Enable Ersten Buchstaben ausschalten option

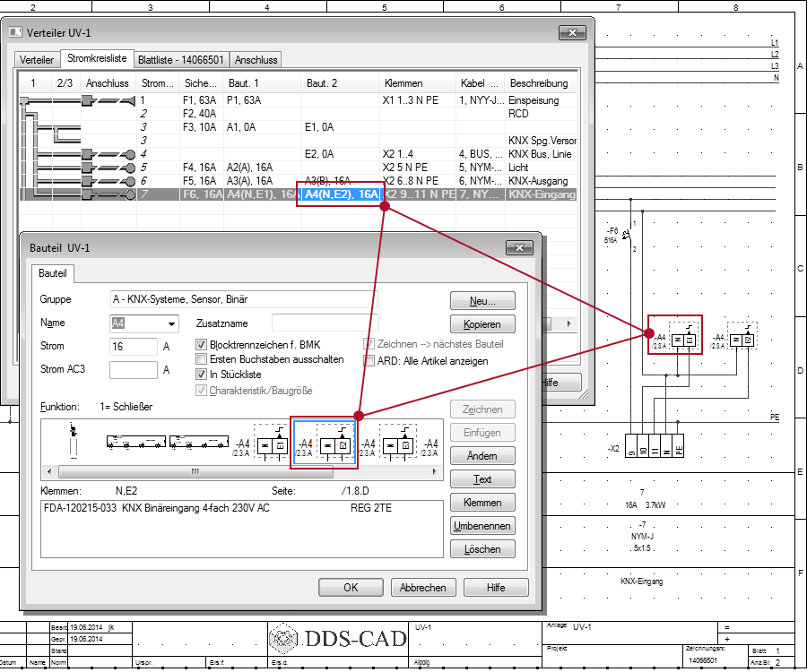(x=202, y=359)
